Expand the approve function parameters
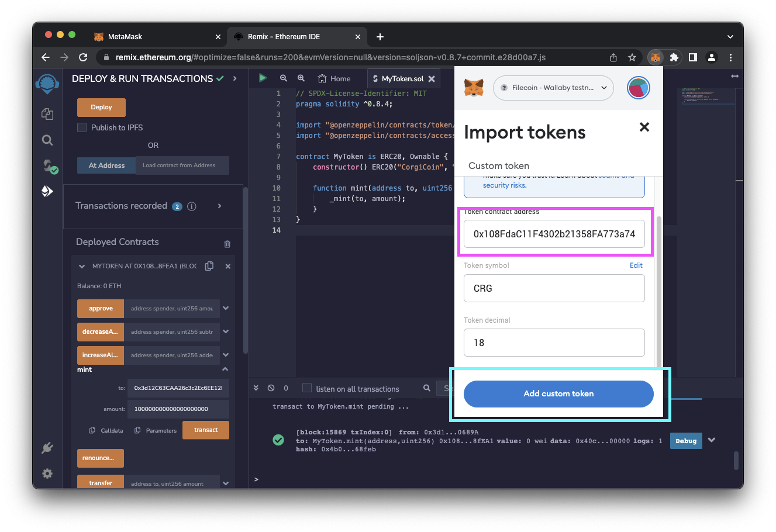This screenshot has width=776, height=532. tap(226, 308)
